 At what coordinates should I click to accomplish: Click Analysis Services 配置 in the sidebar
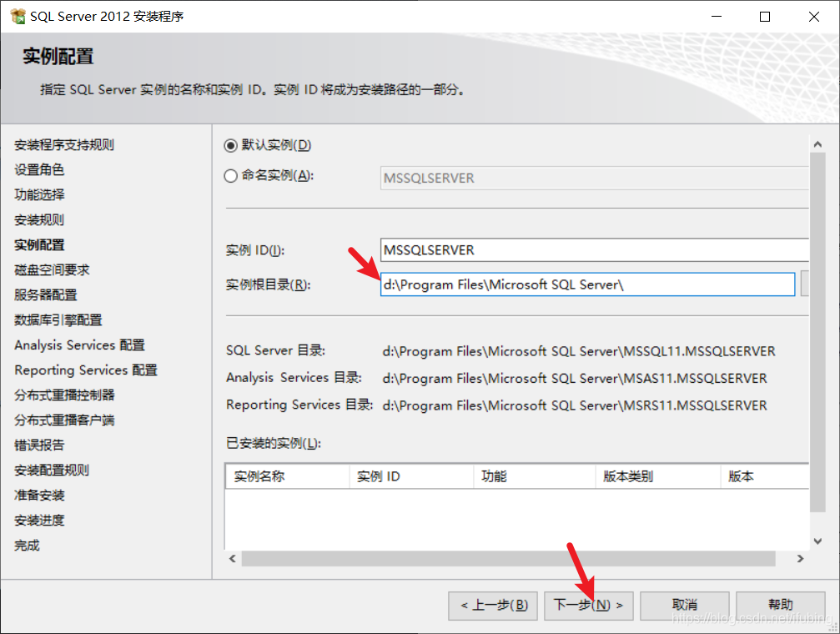point(80,345)
